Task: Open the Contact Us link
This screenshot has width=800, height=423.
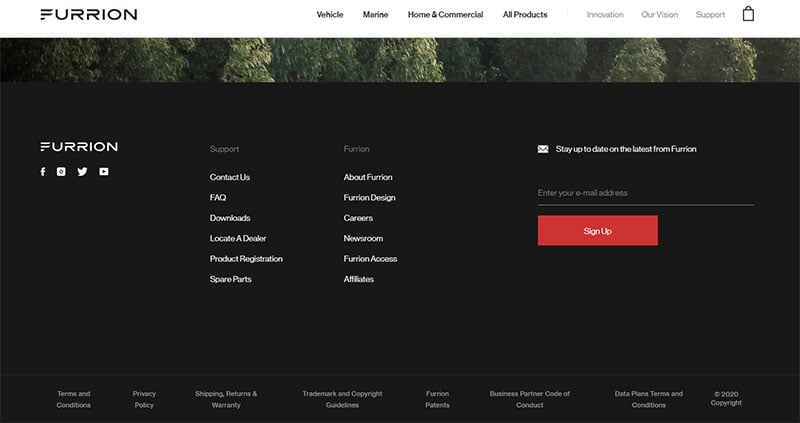Action: point(230,177)
